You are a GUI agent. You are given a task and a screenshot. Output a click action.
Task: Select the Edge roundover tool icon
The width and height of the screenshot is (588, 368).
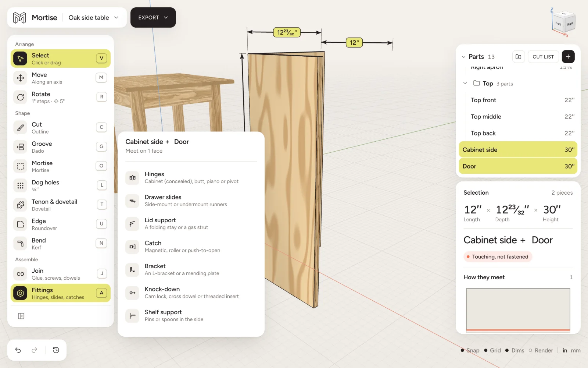21,224
